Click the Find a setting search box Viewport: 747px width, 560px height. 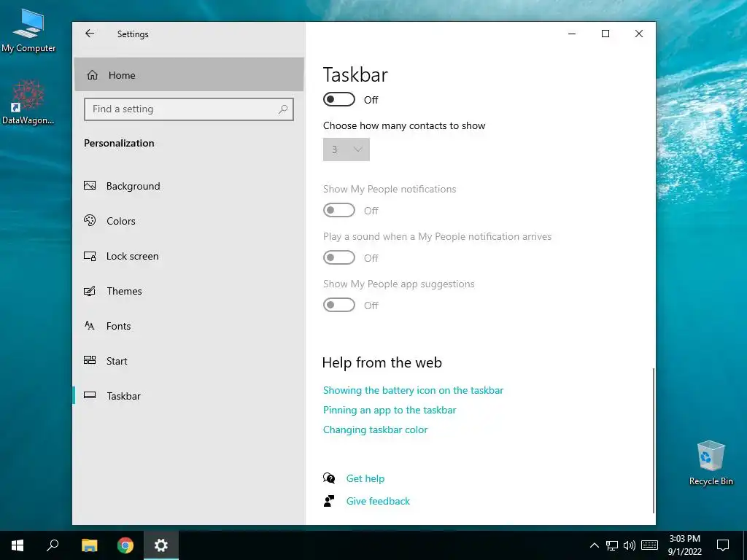189,109
